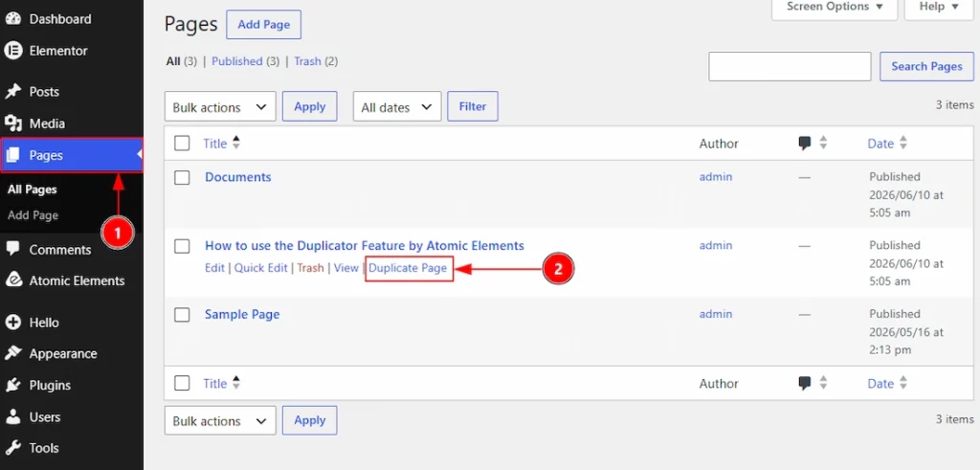
Task: Click the Atomic Elements logo icon
Action: [x=13, y=280]
